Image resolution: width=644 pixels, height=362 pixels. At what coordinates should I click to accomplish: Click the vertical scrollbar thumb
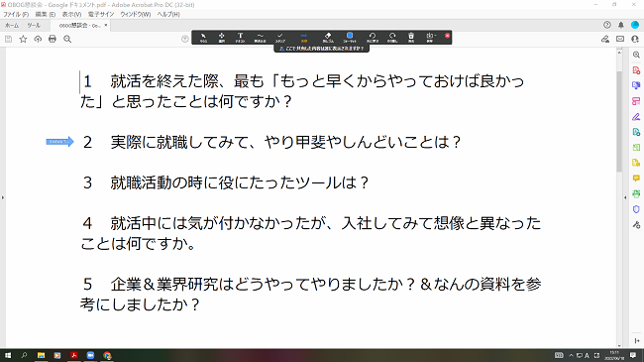point(619,121)
